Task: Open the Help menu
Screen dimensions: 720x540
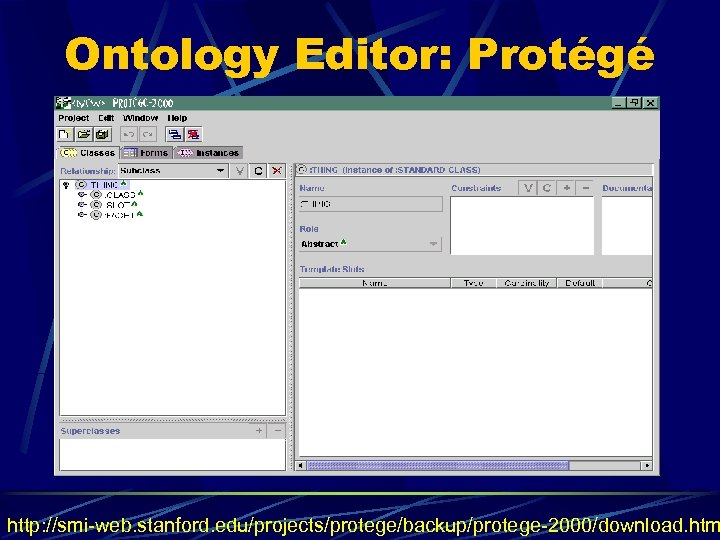Action: (177, 118)
